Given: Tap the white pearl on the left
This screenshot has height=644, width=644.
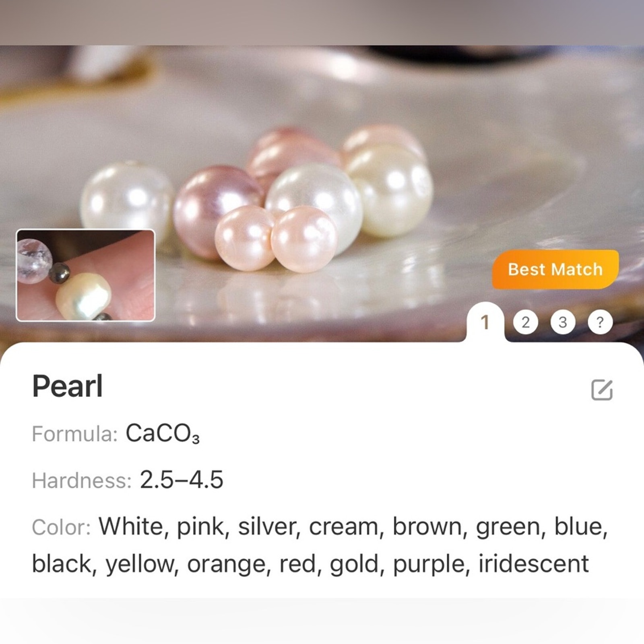Looking at the screenshot, I should (x=127, y=199).
